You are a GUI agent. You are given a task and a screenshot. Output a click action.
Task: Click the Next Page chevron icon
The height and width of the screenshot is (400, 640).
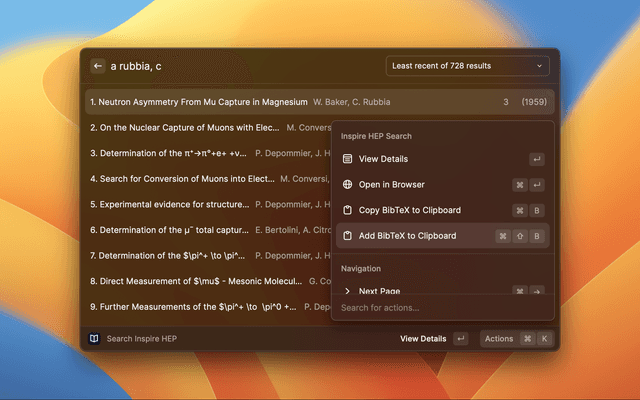[347, 291]
